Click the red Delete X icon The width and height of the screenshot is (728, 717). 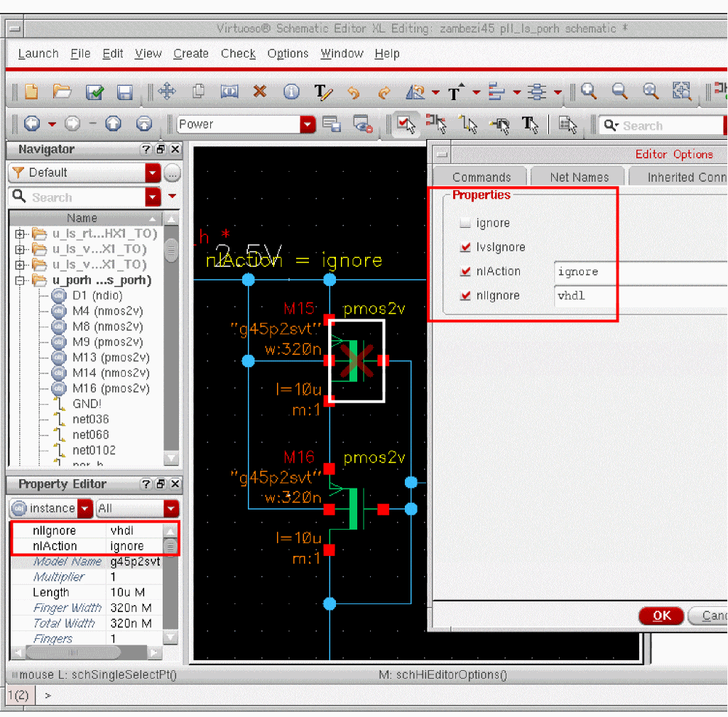[x=260, y=91]
